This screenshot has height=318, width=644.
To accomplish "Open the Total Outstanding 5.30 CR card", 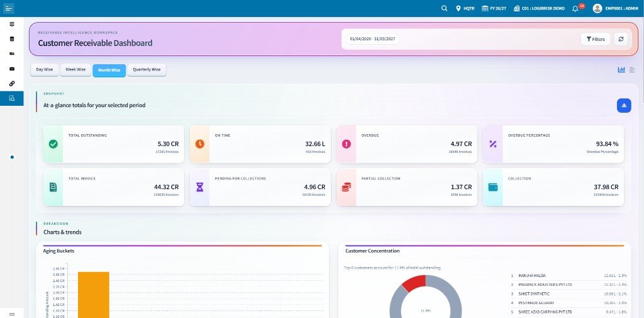I will [x=114, y=144].
